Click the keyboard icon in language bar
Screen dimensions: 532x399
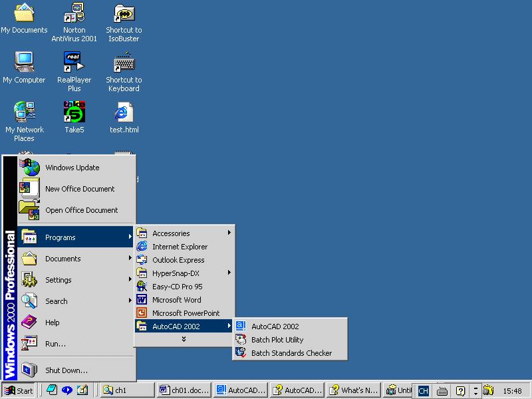442,391
